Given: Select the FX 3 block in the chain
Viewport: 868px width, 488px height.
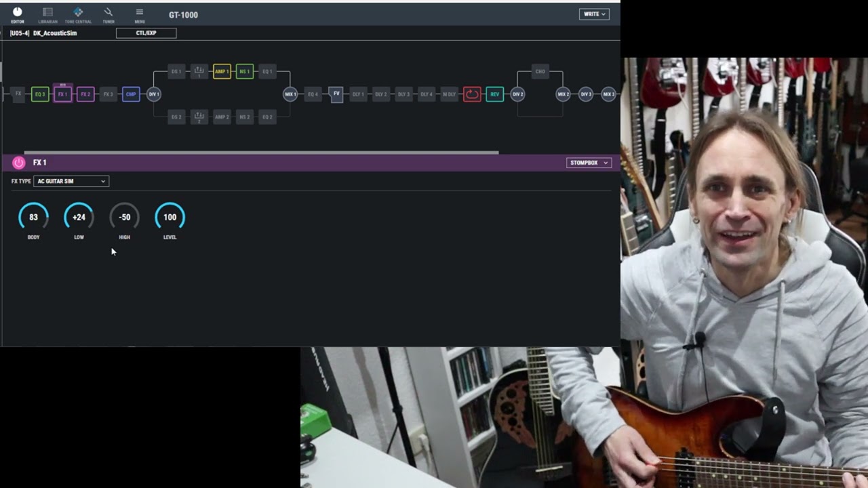Looking at the screenshot, I should [x=108, y=94].
